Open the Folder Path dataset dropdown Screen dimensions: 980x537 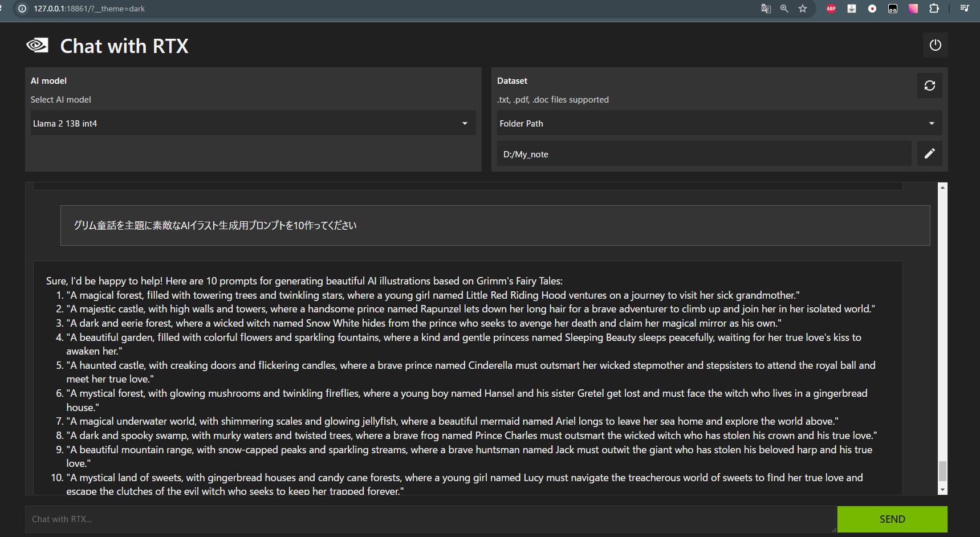click(718, 123)
